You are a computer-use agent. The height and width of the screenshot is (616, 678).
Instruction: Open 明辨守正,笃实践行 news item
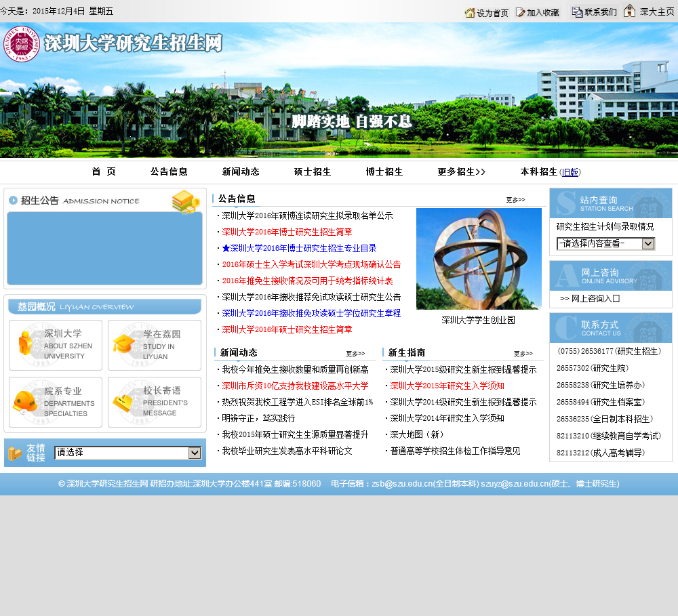[x=258, y=418]
